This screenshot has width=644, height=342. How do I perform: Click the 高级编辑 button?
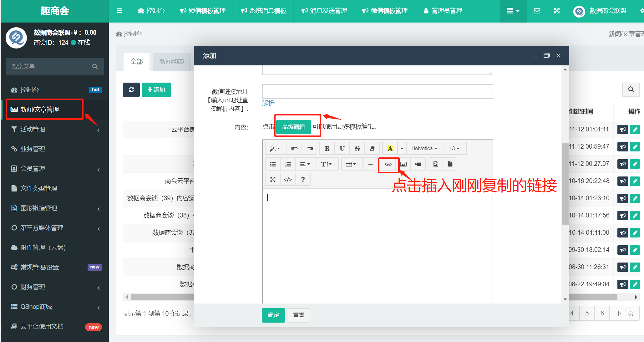(293, 127)
